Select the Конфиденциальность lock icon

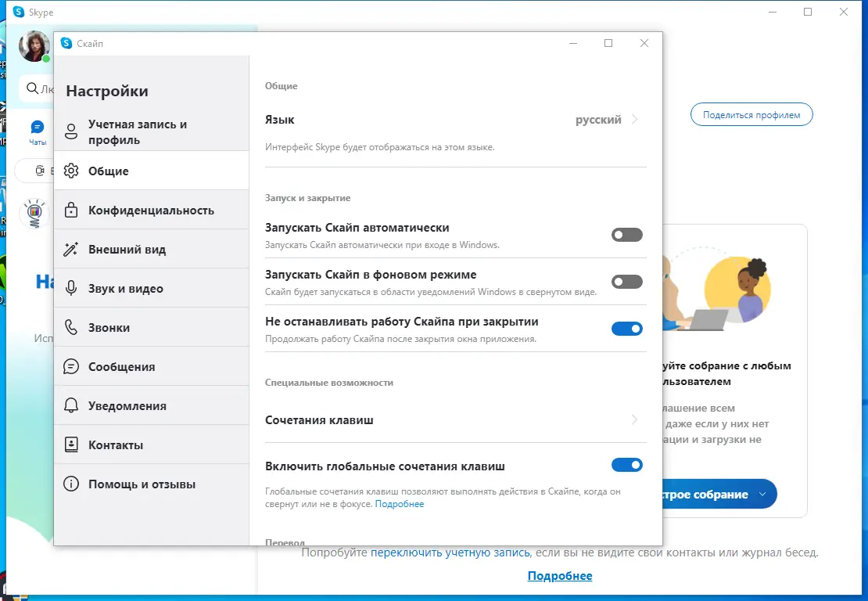pos(73,210)
